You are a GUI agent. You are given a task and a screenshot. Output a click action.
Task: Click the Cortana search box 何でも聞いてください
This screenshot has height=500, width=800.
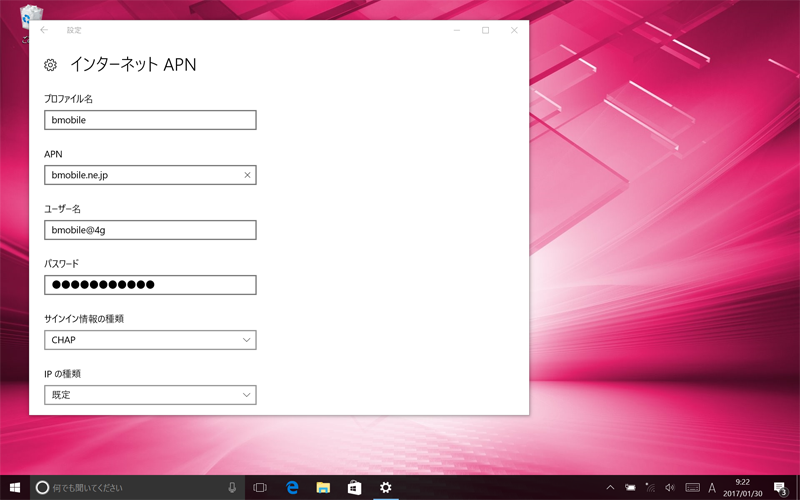pyautogui.click(x=138, y=488)
